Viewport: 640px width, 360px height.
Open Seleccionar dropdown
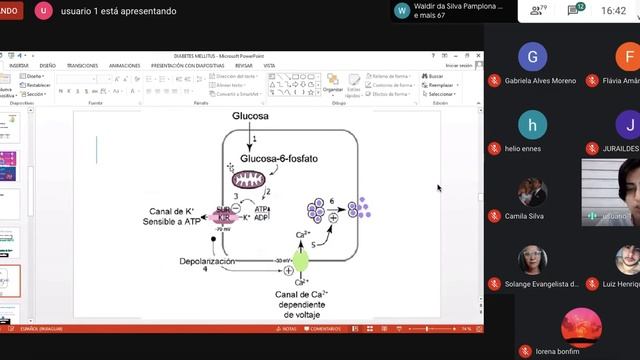tap(439, 94)
